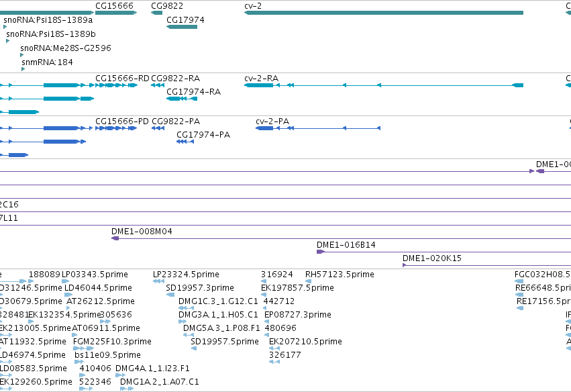This screenshot has height=392, width=571.
Task: Click the 188089 EST label
Action: tap(44, 275)
